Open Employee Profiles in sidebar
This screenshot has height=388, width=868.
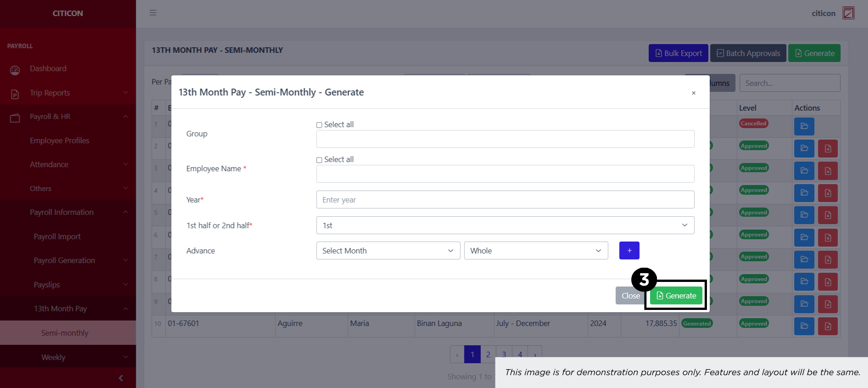tap(60, 141)
